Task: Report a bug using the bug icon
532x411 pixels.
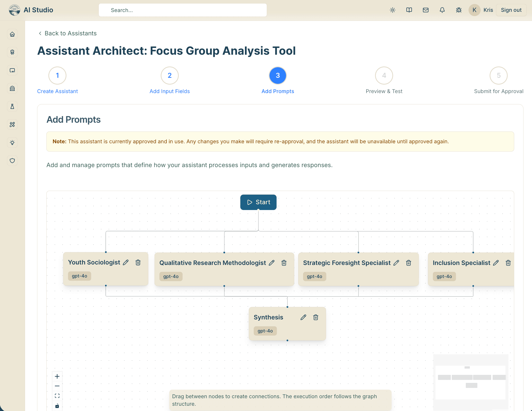Action: click(459, 10)
